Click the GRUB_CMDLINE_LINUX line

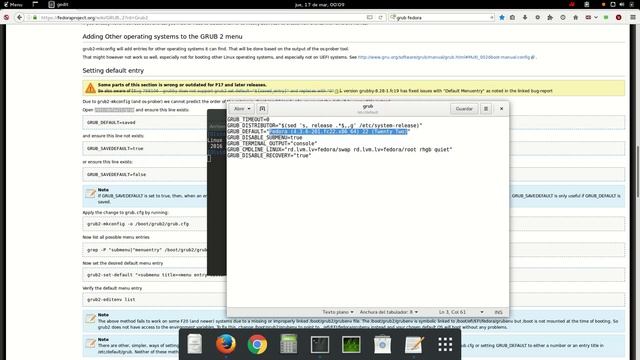(340, 149)
